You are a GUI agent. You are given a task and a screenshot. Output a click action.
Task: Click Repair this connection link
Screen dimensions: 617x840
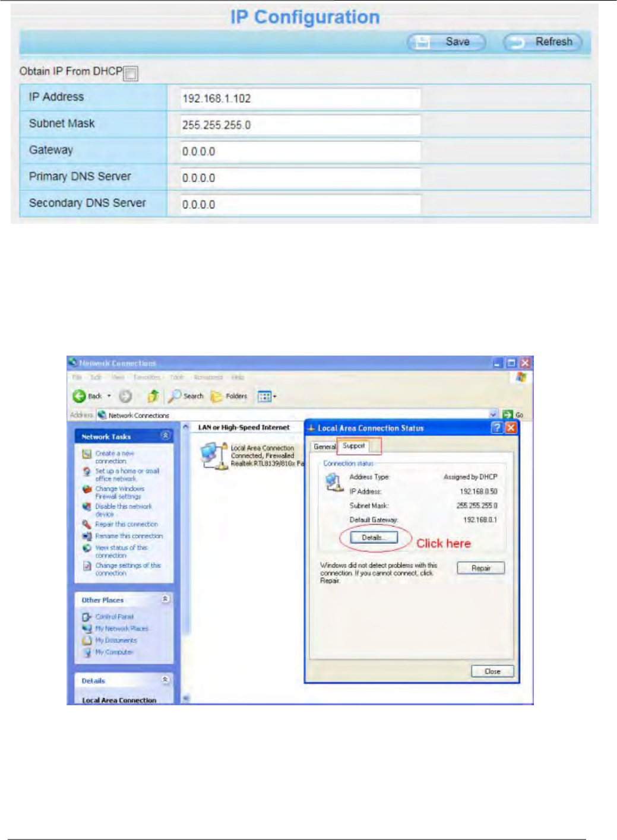point(126,524)
